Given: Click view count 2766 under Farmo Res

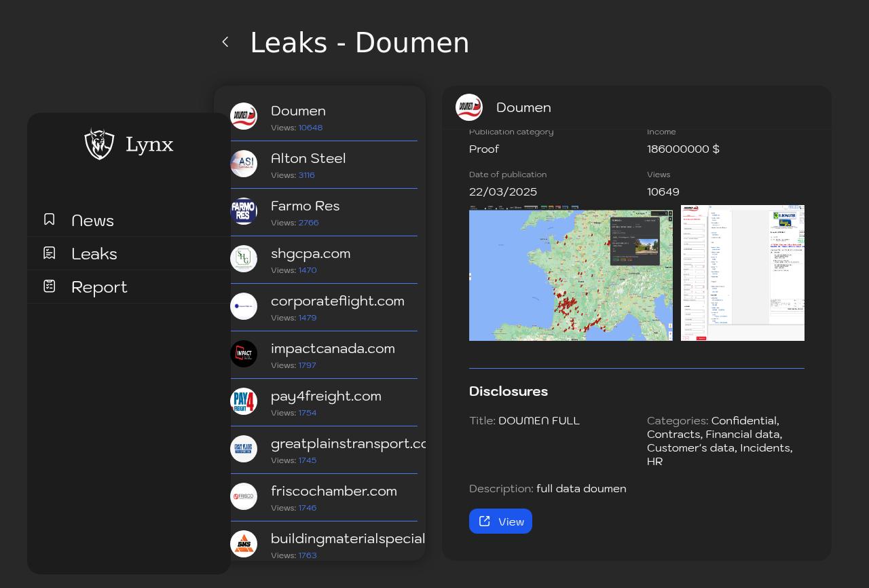Looking at the screenshot, I should pyautogui.click(x=308, y=223).
